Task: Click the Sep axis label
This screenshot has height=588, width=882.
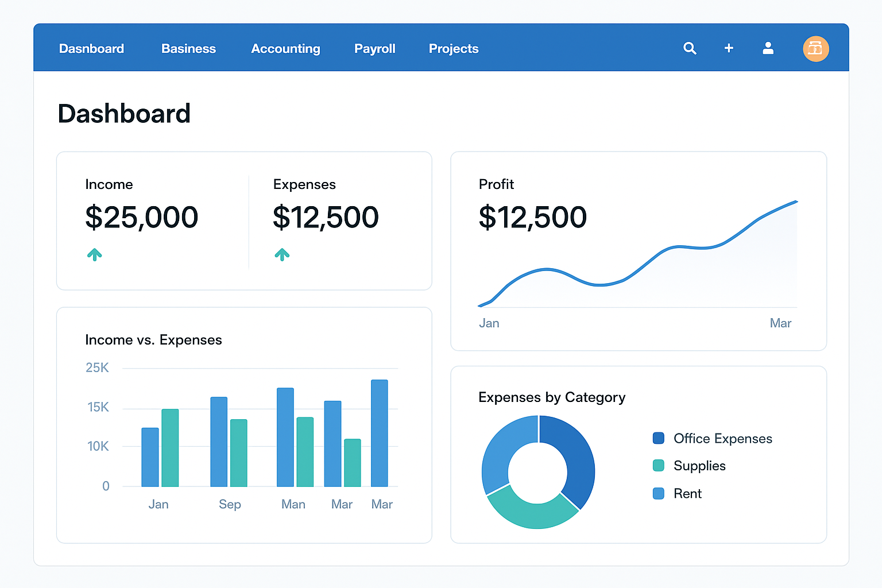Action: coord(230,504)
